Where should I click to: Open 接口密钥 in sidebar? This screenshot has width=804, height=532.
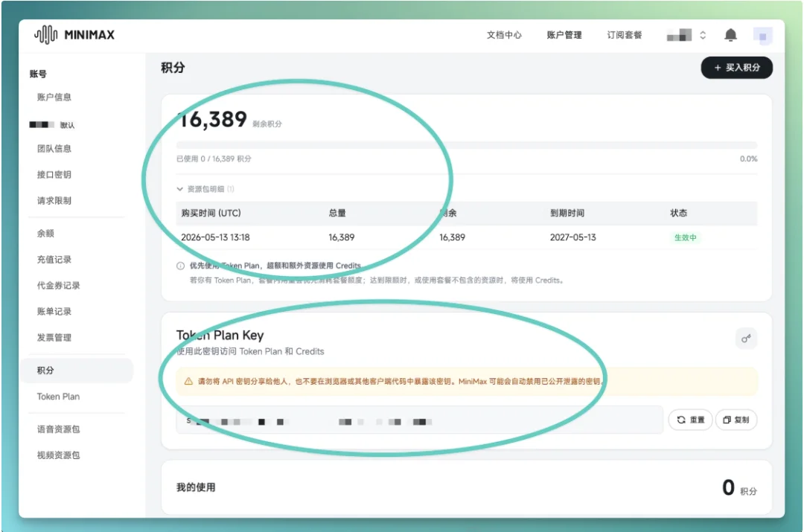tap(54, 175)
